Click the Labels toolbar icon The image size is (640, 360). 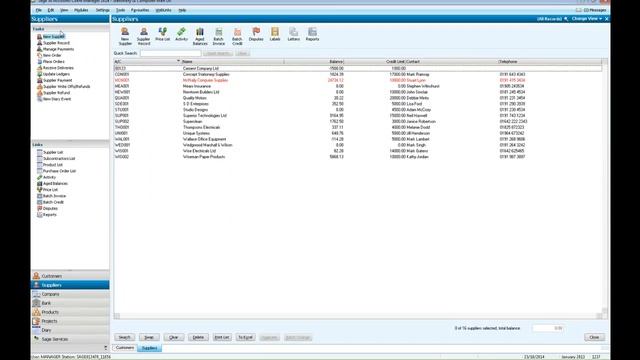tap(275, 34)
